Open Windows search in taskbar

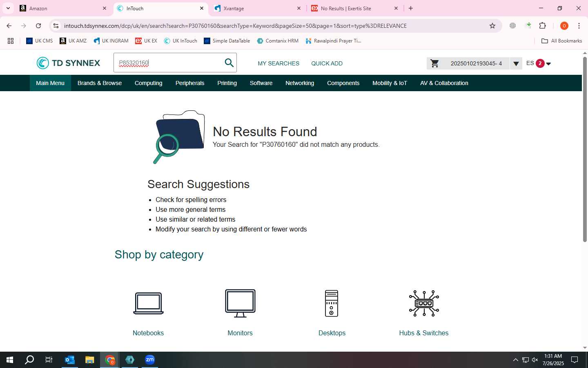(29, 360)
